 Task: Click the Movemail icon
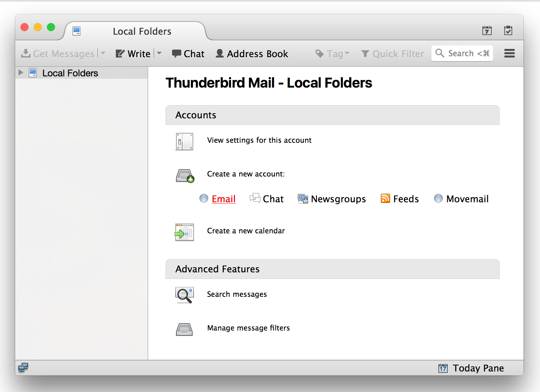(x=438, y=198)
